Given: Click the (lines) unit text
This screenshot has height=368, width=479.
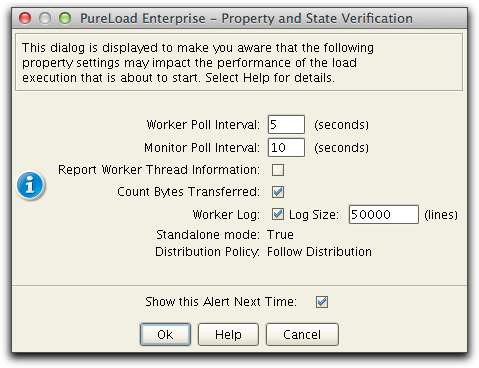Looking at the screenshot, I should 441,215.
